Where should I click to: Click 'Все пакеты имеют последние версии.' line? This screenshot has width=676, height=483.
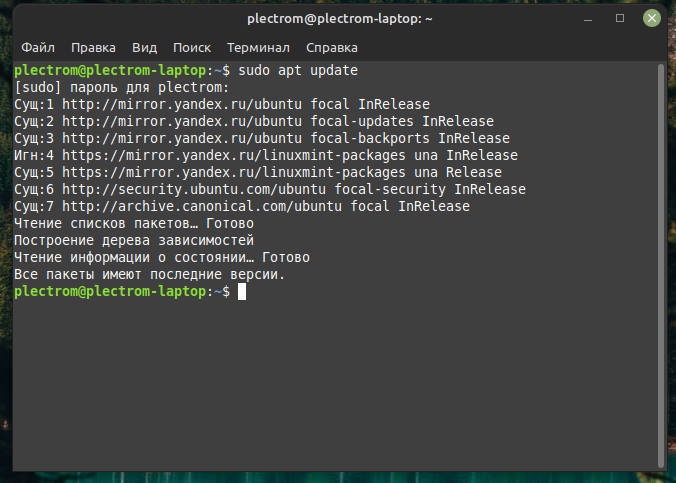pos(150,274)
